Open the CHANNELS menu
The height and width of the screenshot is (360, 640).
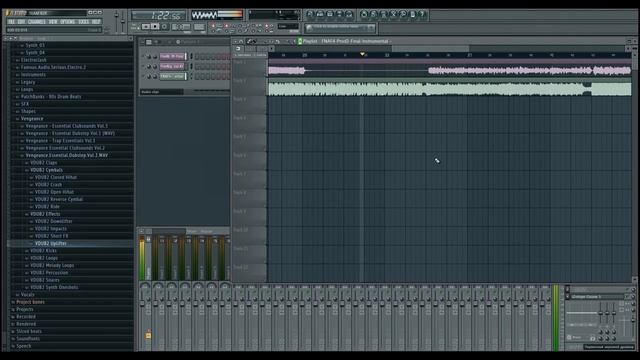click(x=37, y=22)
